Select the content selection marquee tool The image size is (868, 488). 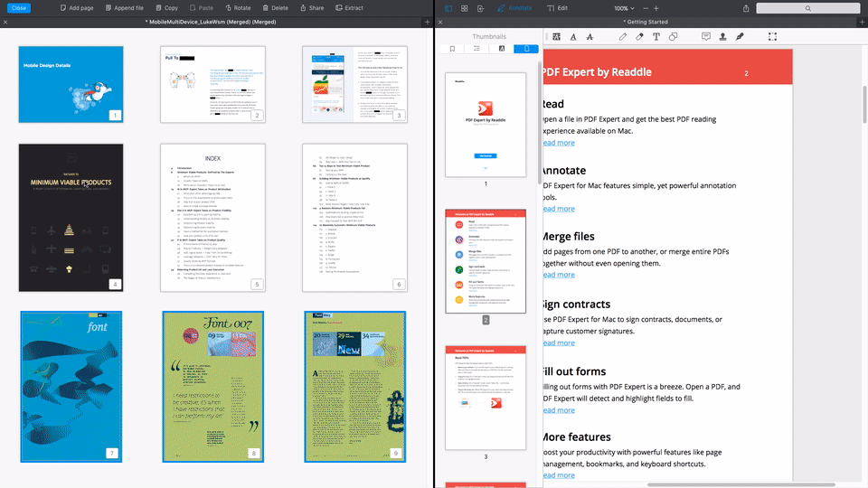[x=772, y=36]
